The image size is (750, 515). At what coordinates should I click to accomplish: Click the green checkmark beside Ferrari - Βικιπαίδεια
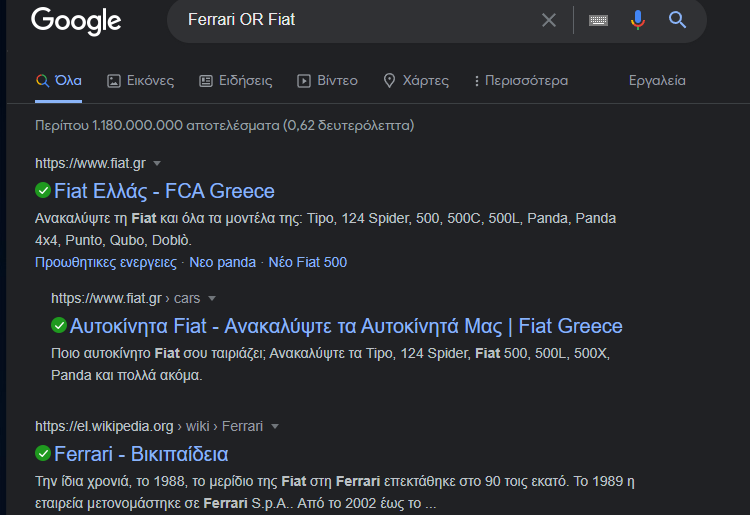tap(43, 453)
